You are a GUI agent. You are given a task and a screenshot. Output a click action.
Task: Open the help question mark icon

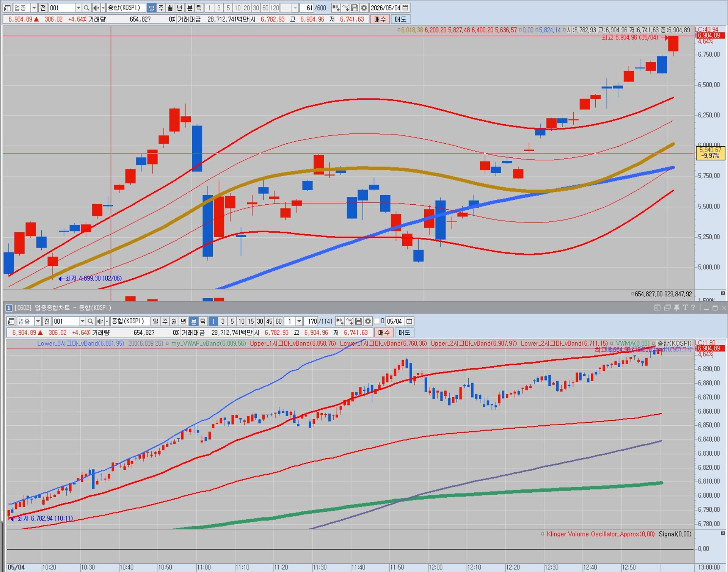click(x=693, y=308)
